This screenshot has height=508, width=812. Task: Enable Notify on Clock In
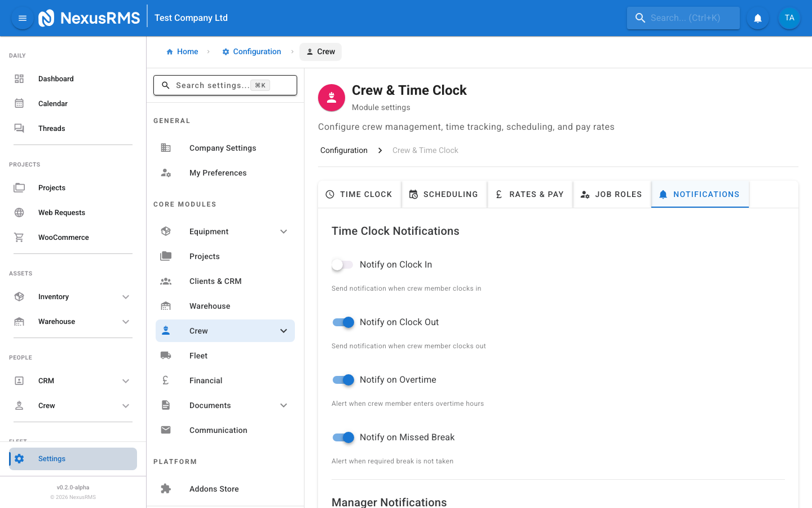click(342, 264)
